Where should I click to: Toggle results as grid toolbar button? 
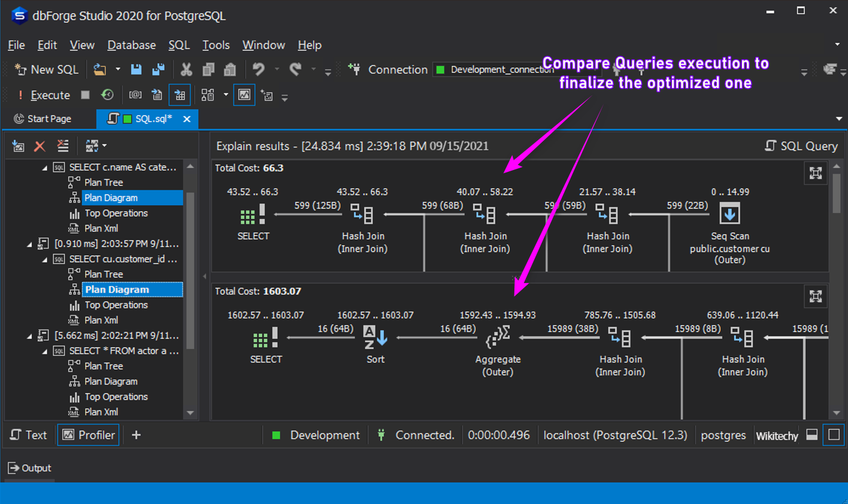click(x=180, y=95)
